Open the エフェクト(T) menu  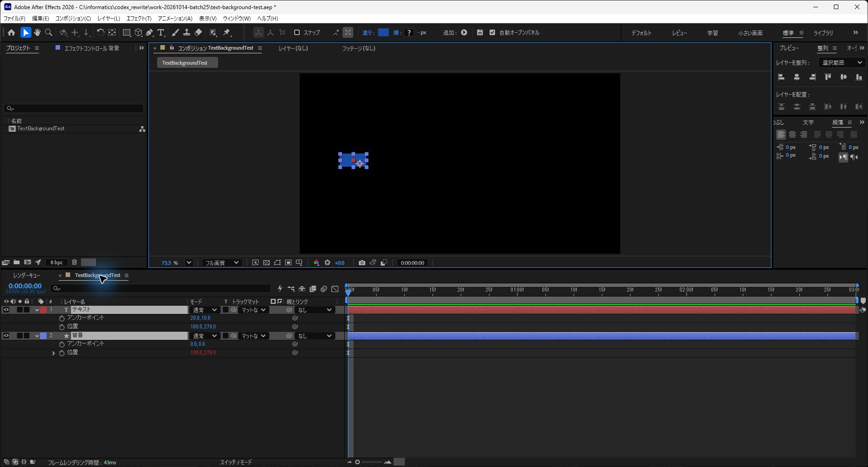click(139, 18)
